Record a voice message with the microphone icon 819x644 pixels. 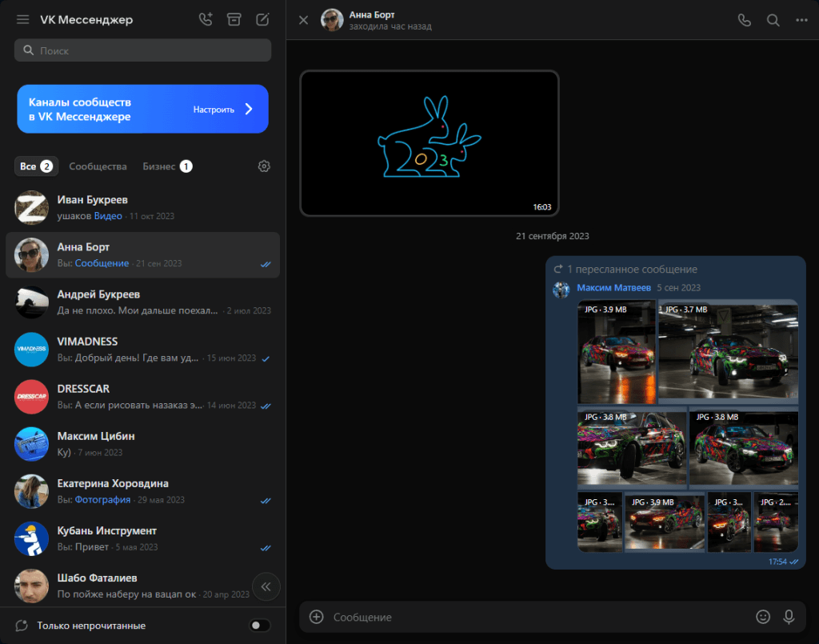(x=789, y=617)
